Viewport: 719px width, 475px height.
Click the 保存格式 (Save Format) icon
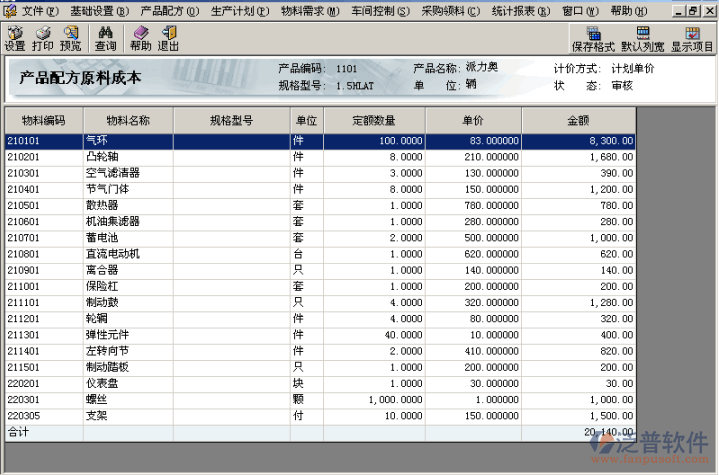[x=592, y=39]
